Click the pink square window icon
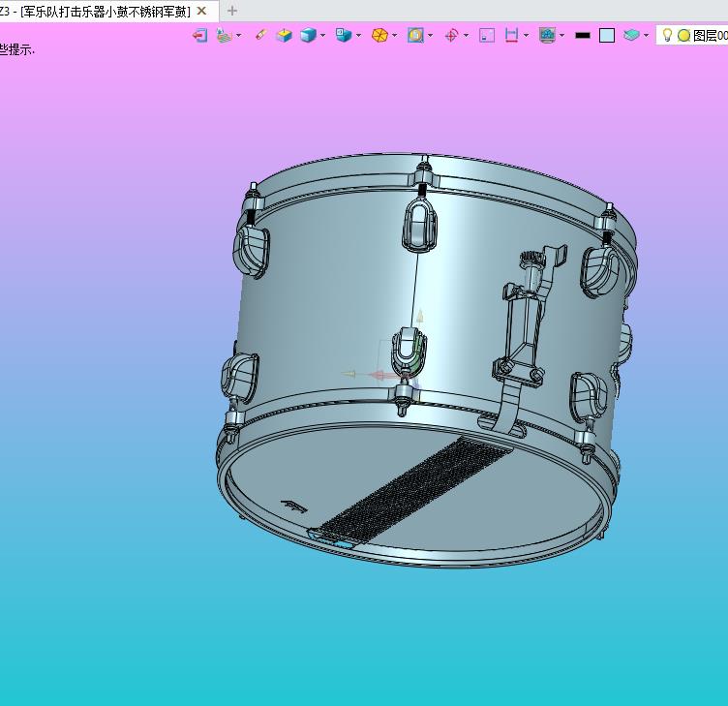The width and height of the screenshot is (728, 706). point(487,35)
